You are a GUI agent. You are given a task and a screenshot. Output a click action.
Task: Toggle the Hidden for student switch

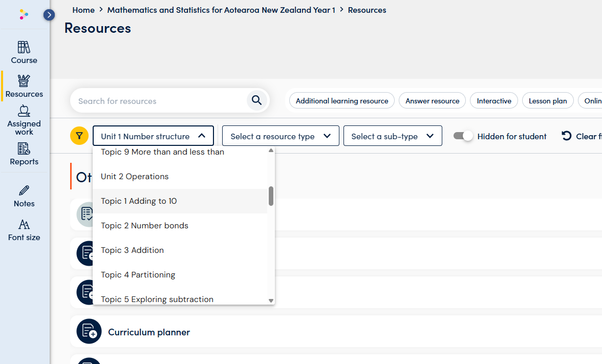pos(463,136)
